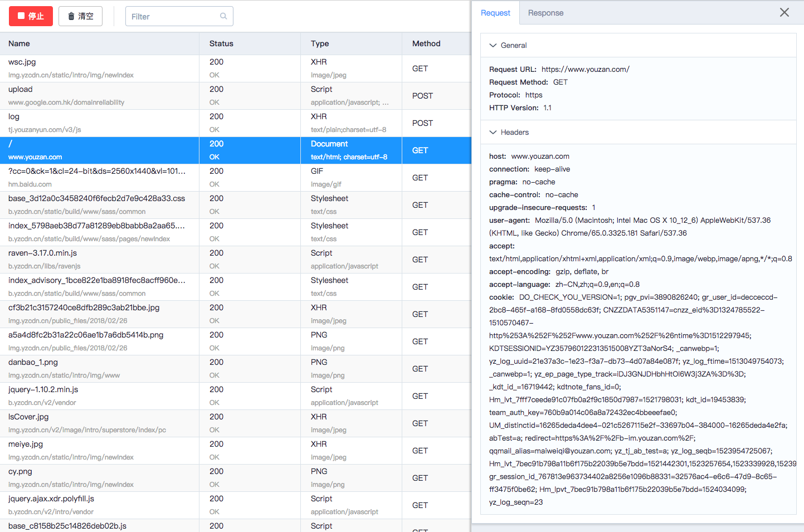The image size is (804, 532).
Task: Select the lsCover.jpg request
Action: (235, 423)
